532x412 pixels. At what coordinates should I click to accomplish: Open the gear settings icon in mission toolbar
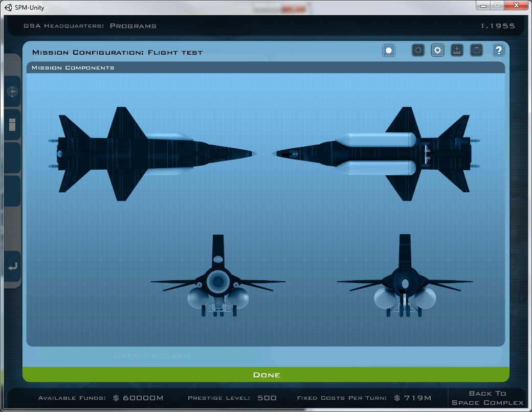coord(438,51)
